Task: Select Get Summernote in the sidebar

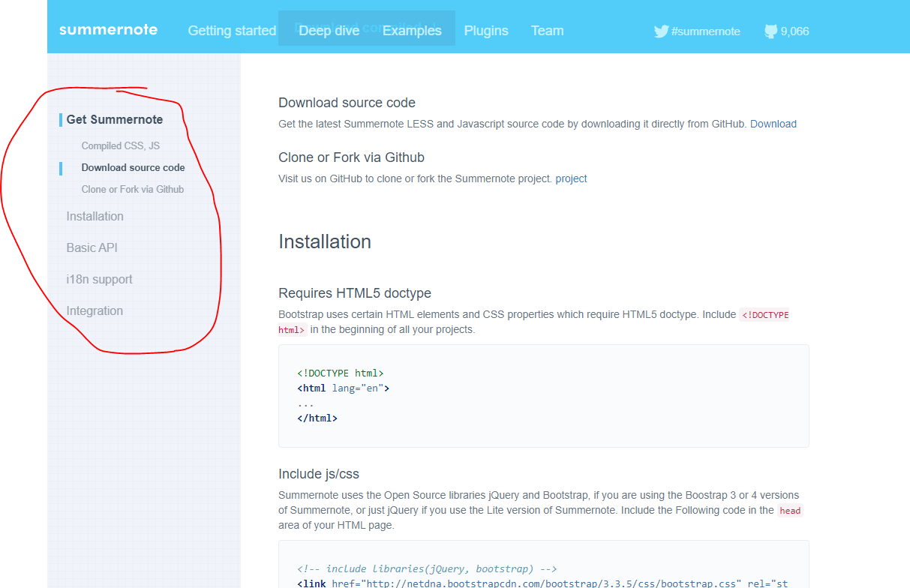Action: click(x=115, y=119)
